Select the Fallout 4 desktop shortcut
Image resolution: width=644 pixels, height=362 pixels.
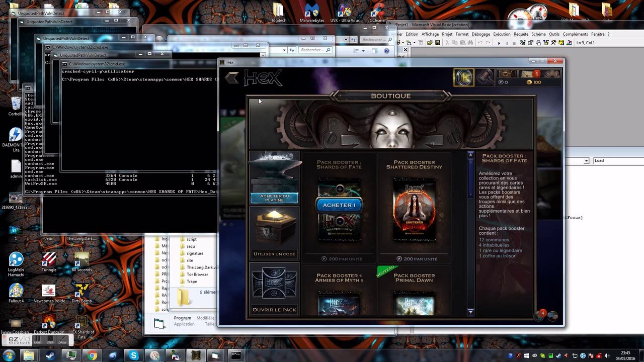[16, 294]
